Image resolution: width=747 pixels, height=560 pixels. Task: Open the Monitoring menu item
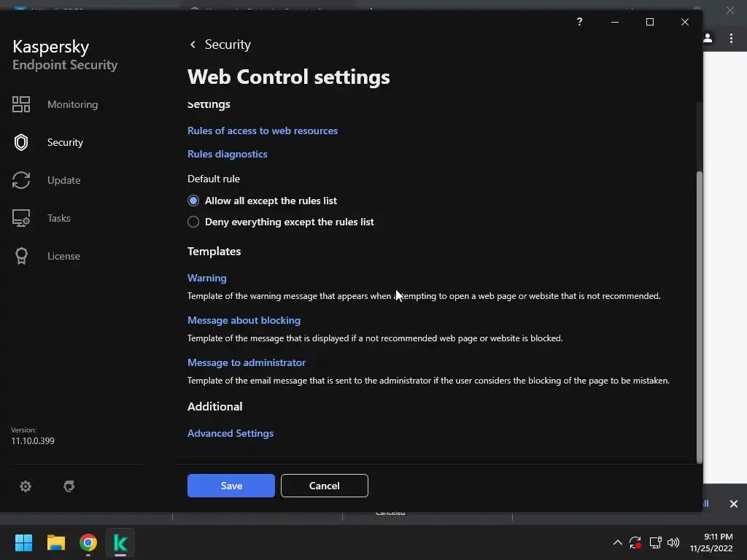[72, 104]
